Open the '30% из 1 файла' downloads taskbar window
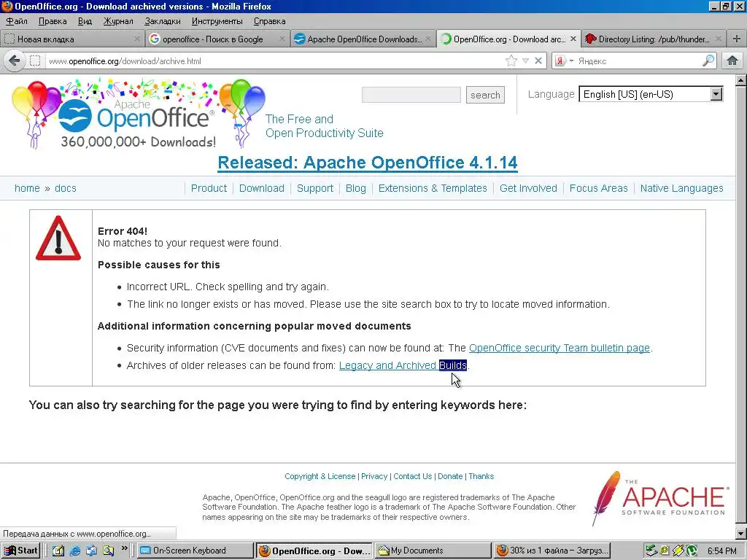Screen dimensions: 747x560 click(x=551, y=551)
